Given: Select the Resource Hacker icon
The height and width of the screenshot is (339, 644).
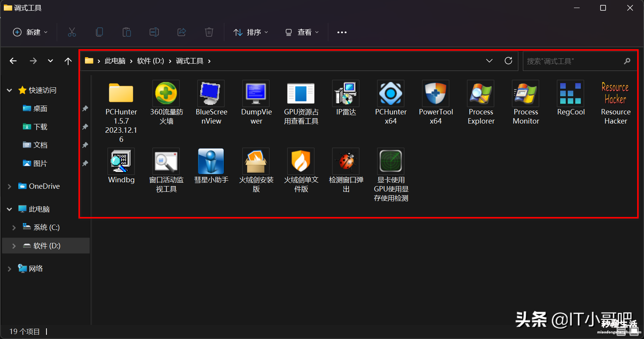Looking at the screenshot, I should coord(615,93).
